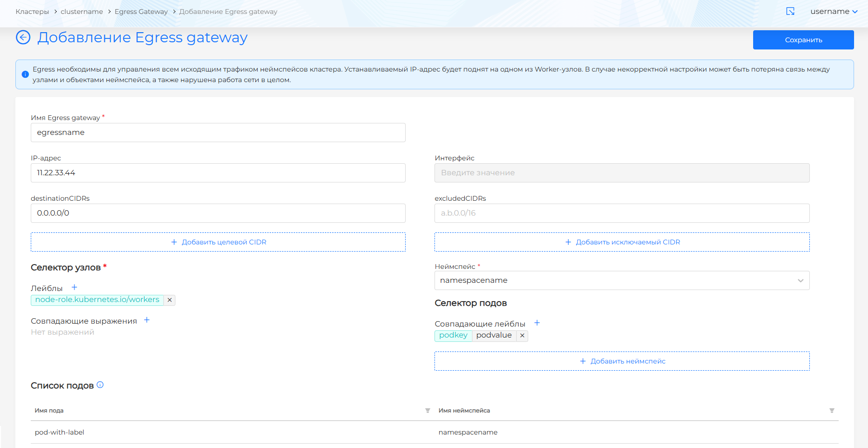Screen dimensions: 868x448
Task: Click Добавить целевой CIDR button
Action: point(218,242)
